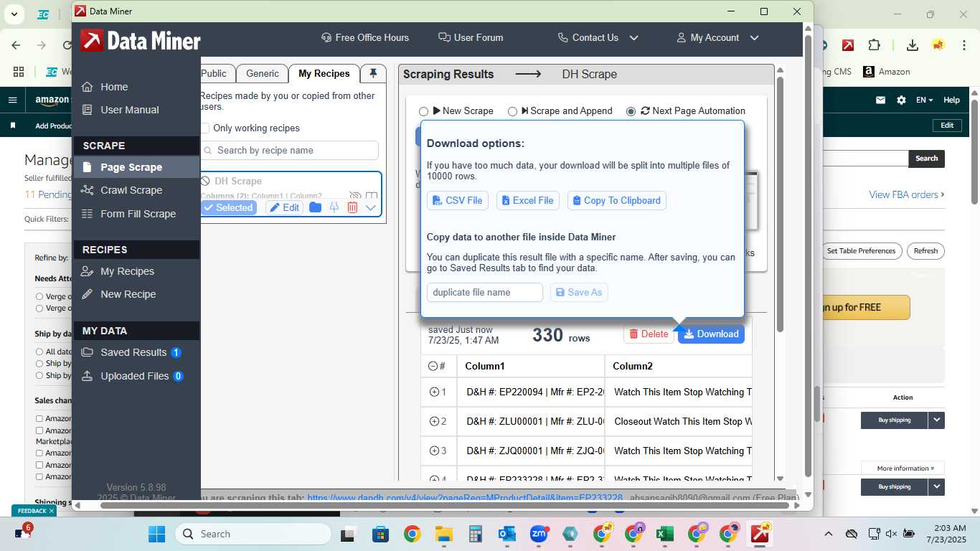Image resolution: width=980 pixels, height=551 pixels.
Task: Click the blue folder icon on DH Scrape
Action: pyautogui.click(x=315, y=207)
